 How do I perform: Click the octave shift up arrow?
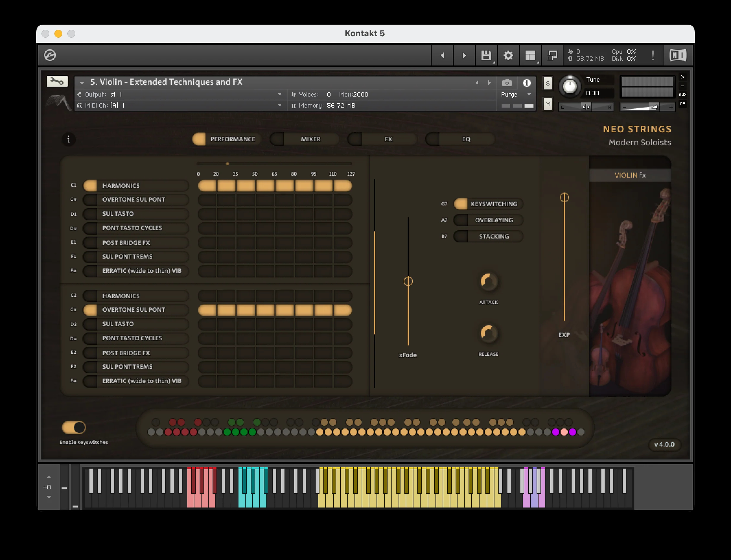point(49,477)
